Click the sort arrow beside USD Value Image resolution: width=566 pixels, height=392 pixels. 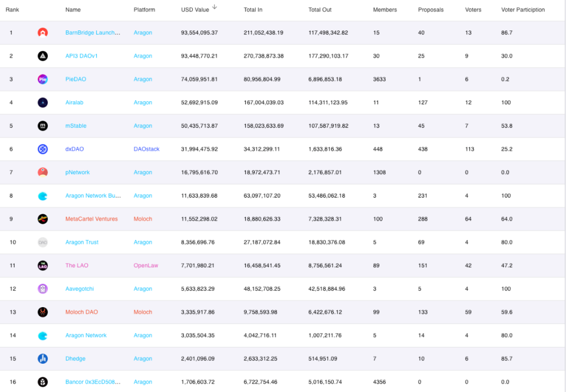[214, 7]
